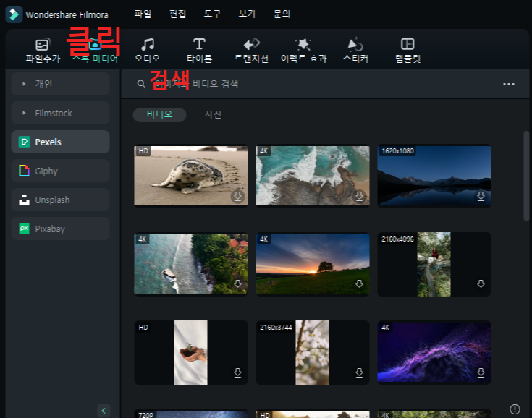Click the Giphy logo icon in sidebar

[24, 171]
